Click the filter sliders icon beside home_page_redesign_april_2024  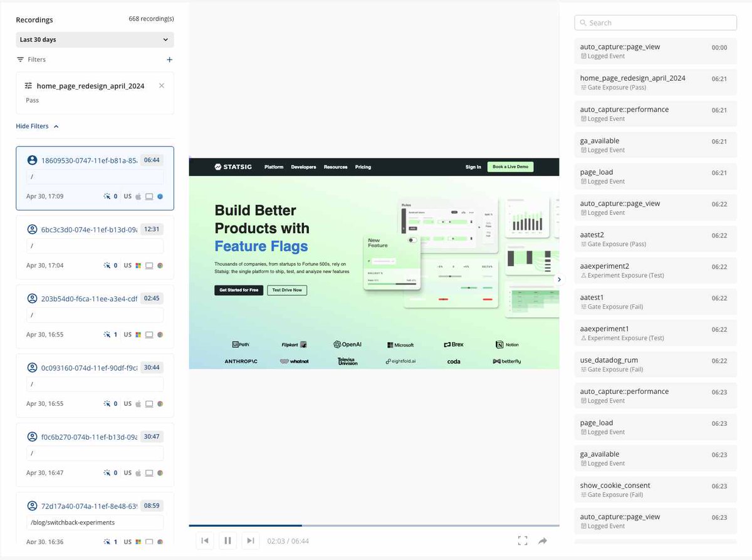click(x=28, y=86)
